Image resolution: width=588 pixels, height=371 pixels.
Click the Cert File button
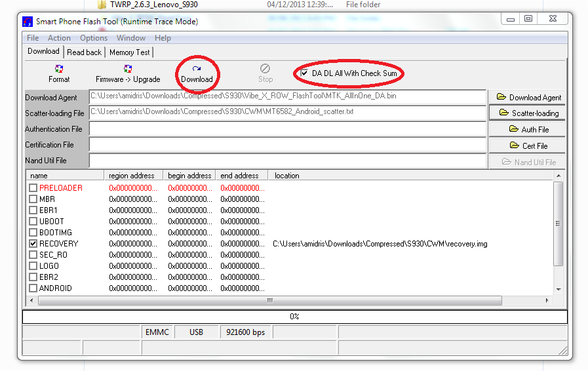[x=528, y=146]
